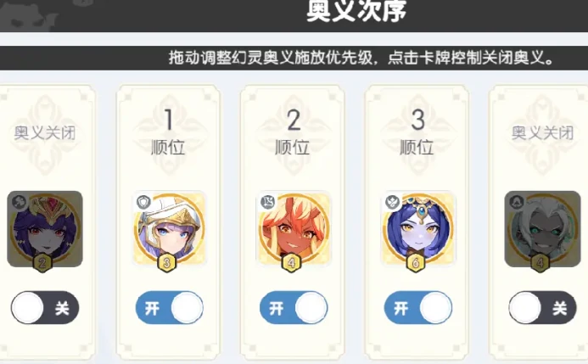
Task: Click the class icon on orange-haired portrait
Action: pyautogui.click(x=268, y=203)
